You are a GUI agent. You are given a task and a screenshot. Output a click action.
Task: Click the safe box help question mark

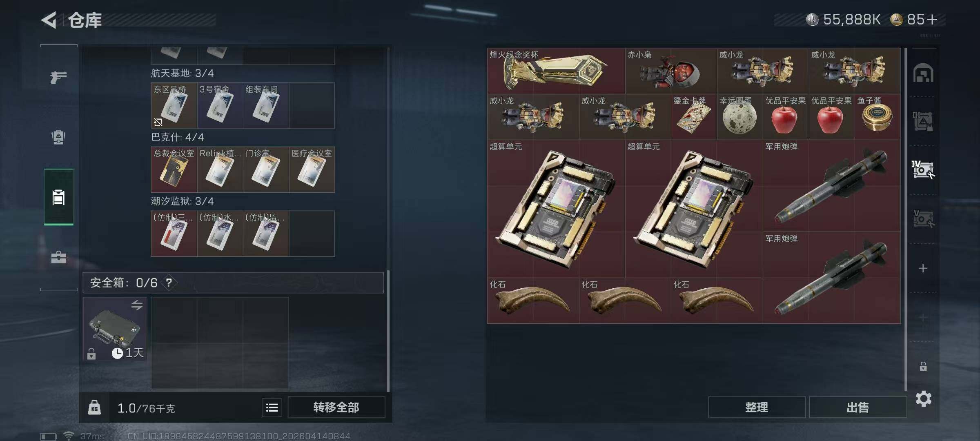click(169, 282)
